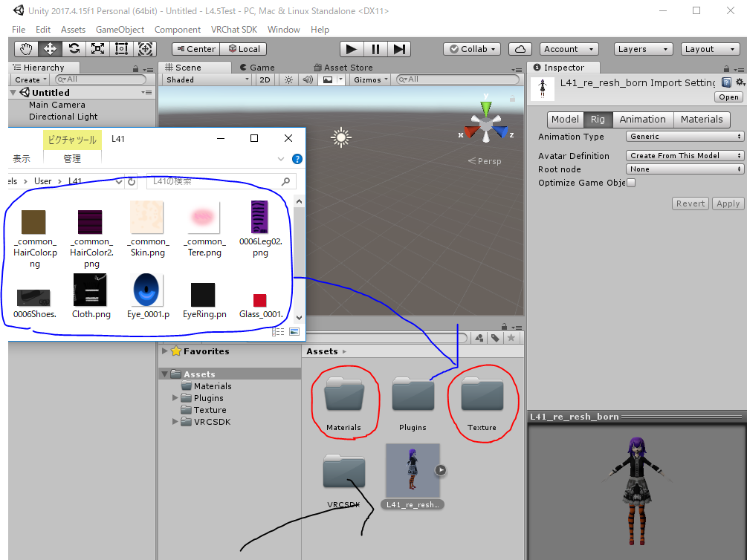Screen dimensions: 747x560
Task: Click the Explorer help question icon
Action: tap(297, 159)
